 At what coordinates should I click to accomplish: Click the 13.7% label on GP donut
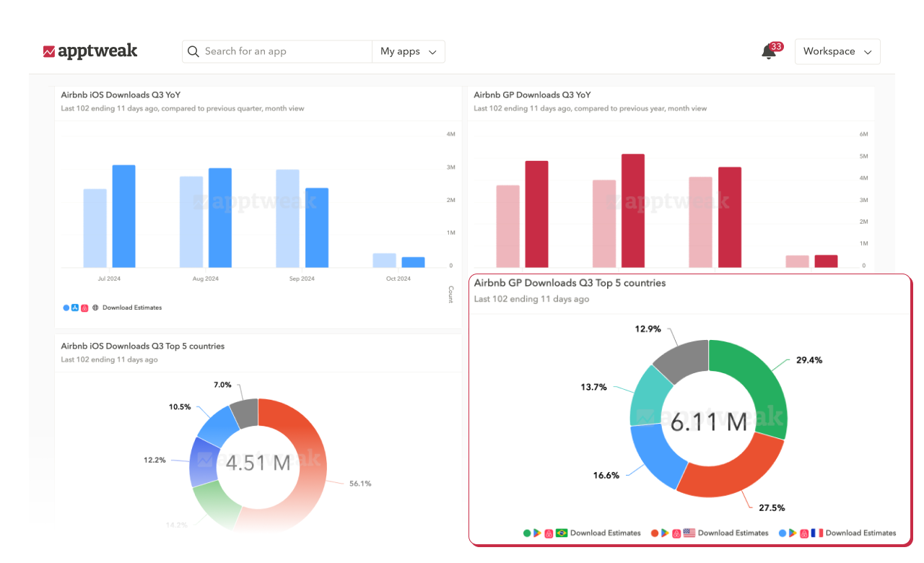[593, 387]
